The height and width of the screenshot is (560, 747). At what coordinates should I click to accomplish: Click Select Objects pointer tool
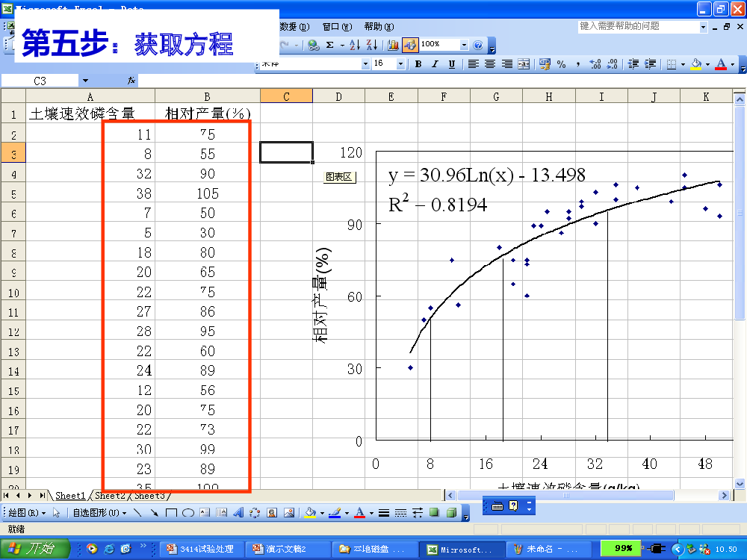[56, 513]
